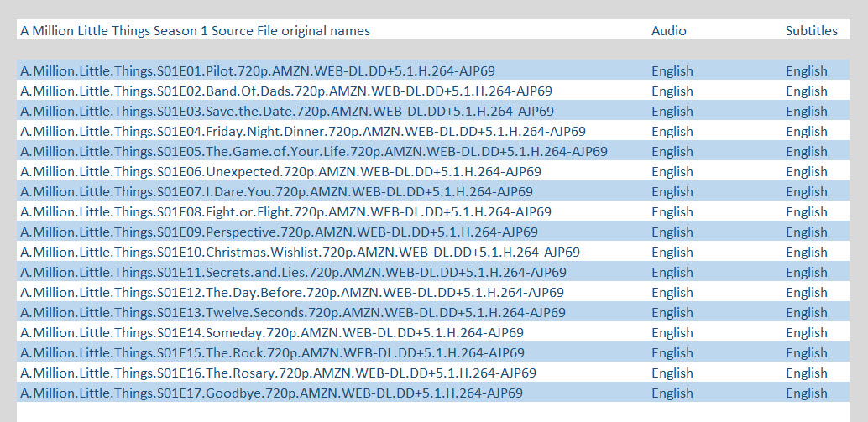Click the Subtitles 'English' cell for S01E15 The.Rock
Viewport: 868px width, 422px height.
tap(807, 353)
